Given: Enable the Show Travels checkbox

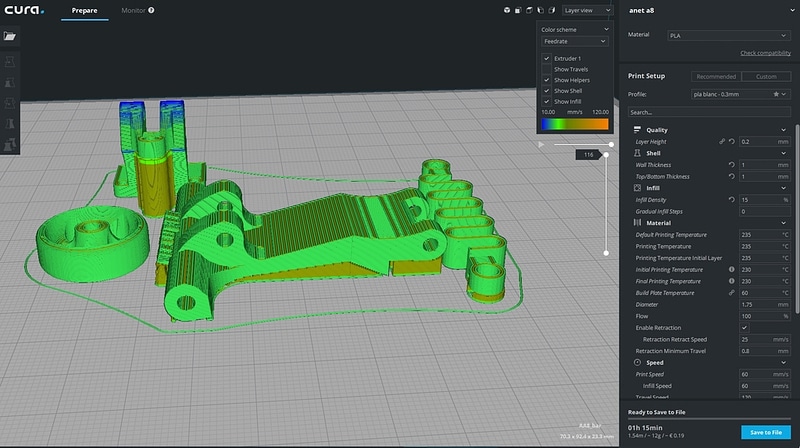Looking at the screenshot, I should coord(546,69).
